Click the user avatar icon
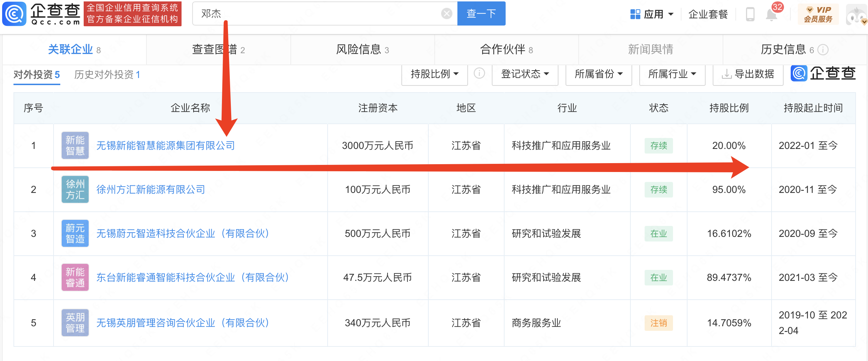 click(x=856, y=15)
